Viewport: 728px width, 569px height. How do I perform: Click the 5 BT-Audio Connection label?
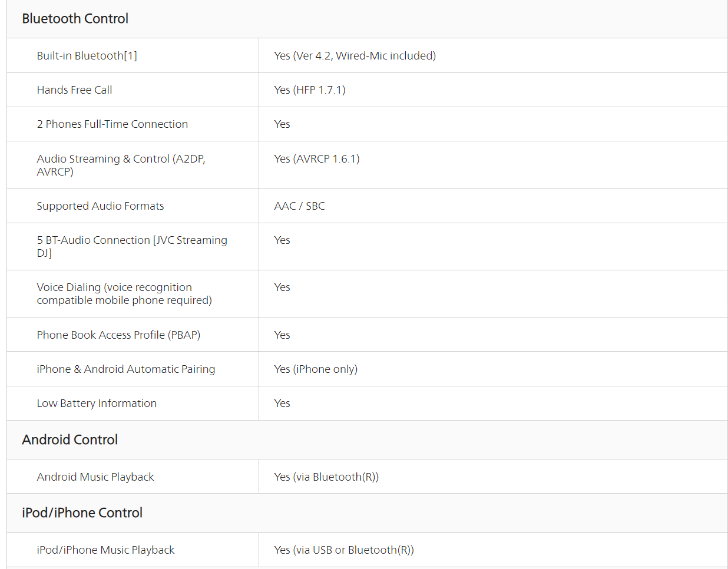pos(131,246)
